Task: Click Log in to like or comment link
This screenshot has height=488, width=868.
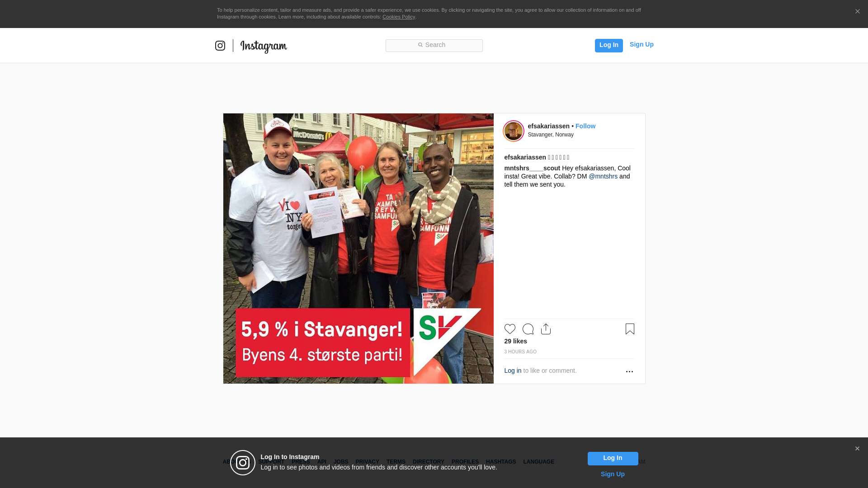Action: [513, 371]
